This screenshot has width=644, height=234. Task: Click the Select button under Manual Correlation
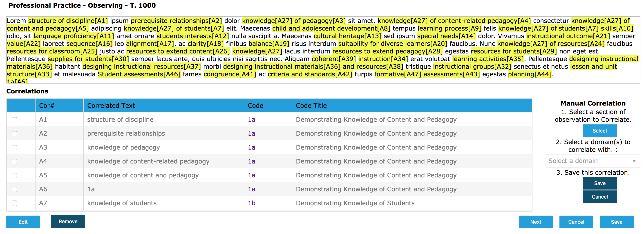pos(600,131)
